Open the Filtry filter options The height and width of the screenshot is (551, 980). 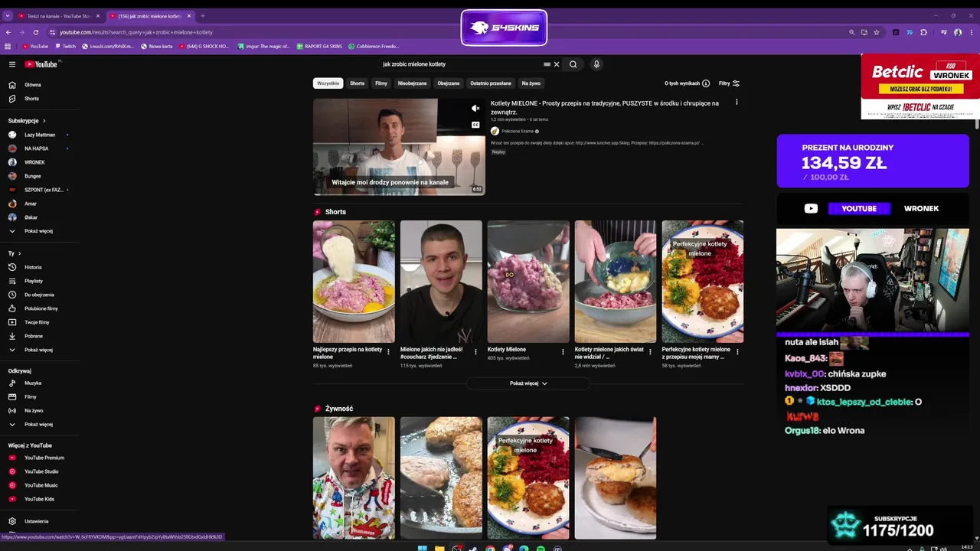pyautogui.click(x=729, y=83)
